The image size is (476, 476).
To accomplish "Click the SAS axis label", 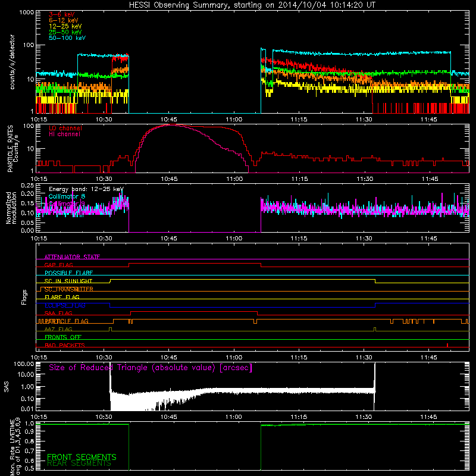I will click(6, 386).
